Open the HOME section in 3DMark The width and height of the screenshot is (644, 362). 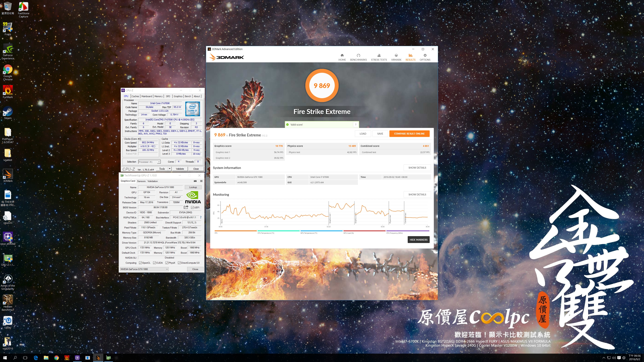click(342, 57)
